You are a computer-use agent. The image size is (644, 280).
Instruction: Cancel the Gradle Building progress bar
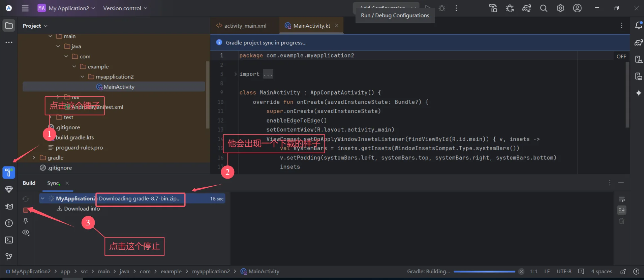[x=521, y=271]
